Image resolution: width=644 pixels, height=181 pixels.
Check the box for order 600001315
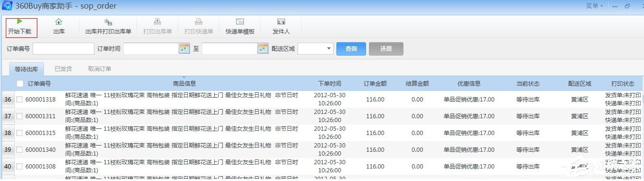(19, 133)
